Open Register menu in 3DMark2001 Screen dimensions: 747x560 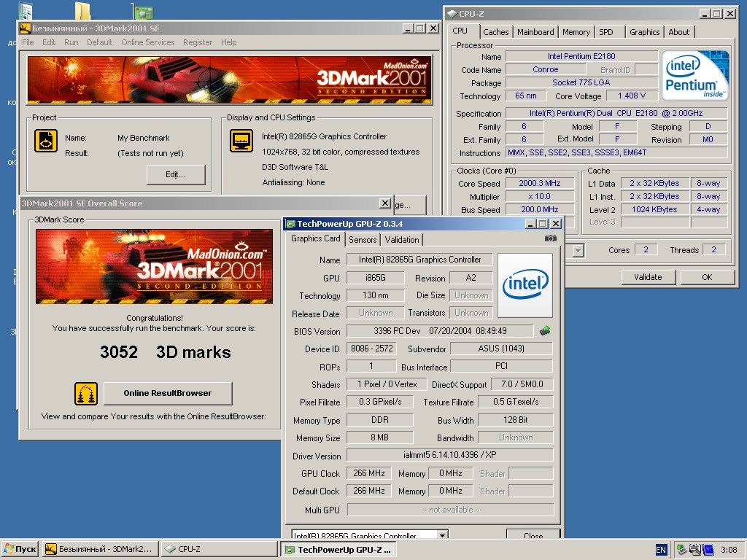point(198,42)
